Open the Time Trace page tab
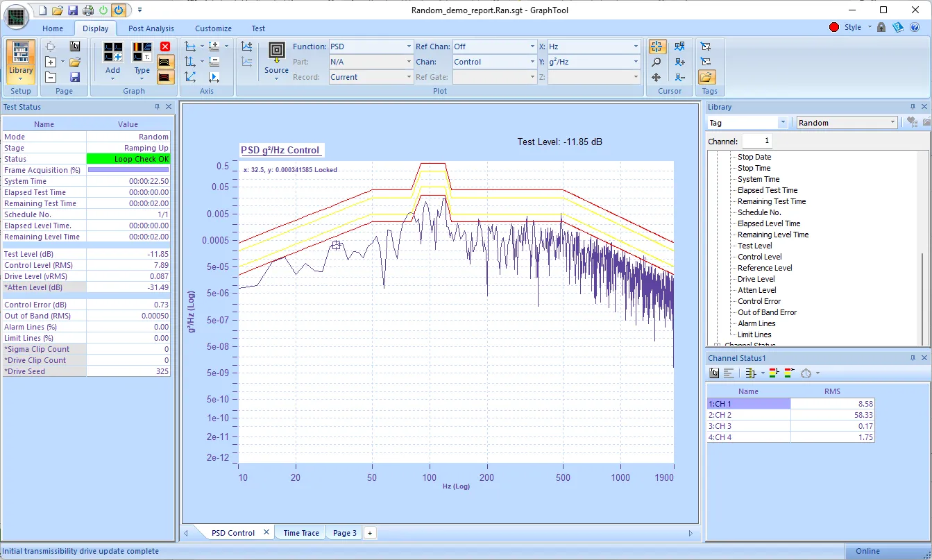 (x=301, y=533)
